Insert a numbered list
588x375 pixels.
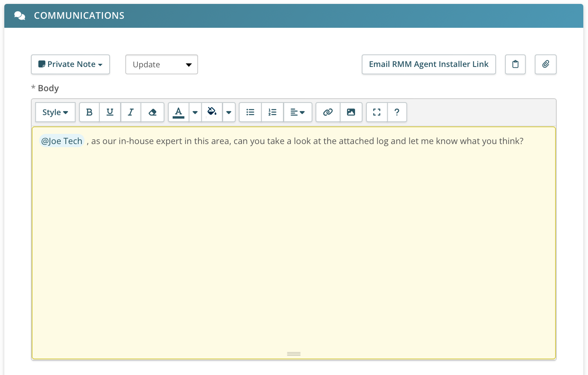[272, 112]
